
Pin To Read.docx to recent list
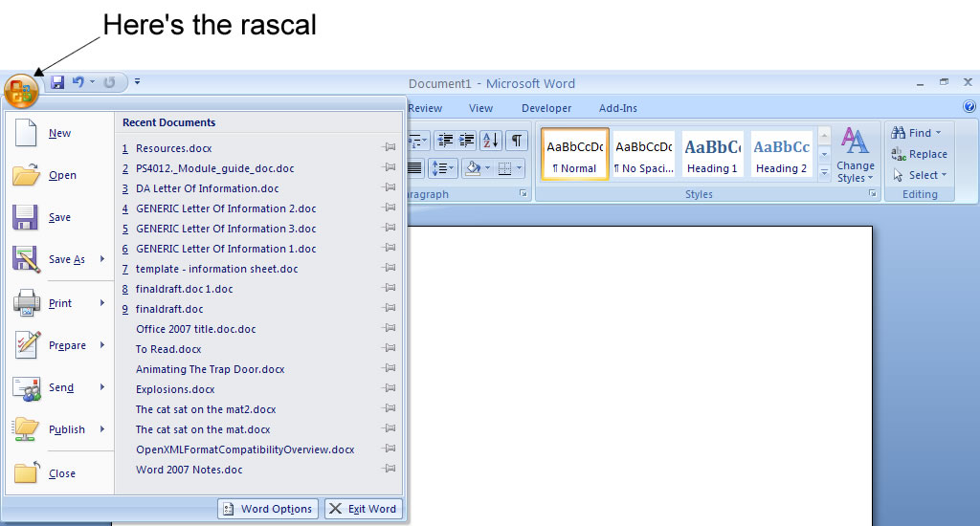(389, 348)
